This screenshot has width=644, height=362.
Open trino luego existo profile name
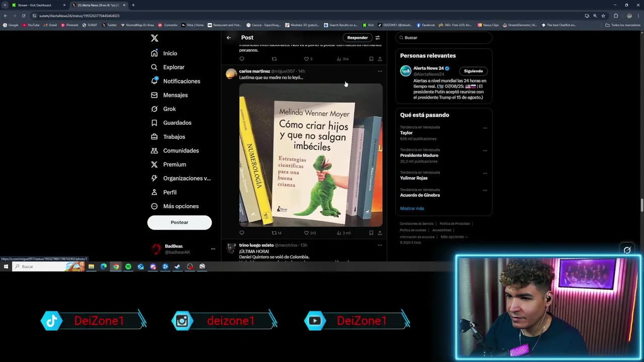(x=256, y=245)
